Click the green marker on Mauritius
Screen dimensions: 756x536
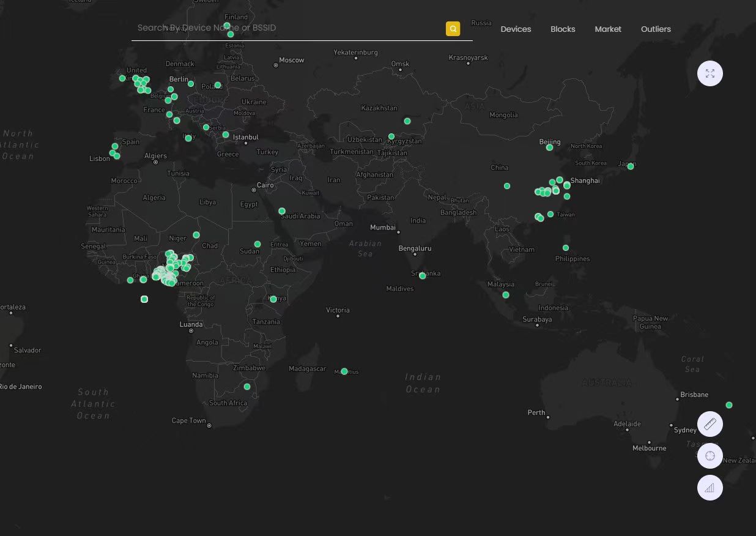(344, 371)
